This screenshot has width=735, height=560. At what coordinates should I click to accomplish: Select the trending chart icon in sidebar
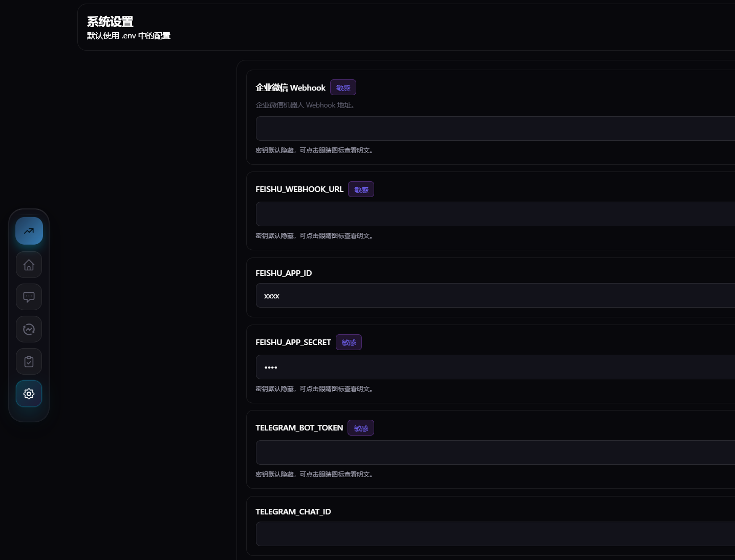(29, 230)
